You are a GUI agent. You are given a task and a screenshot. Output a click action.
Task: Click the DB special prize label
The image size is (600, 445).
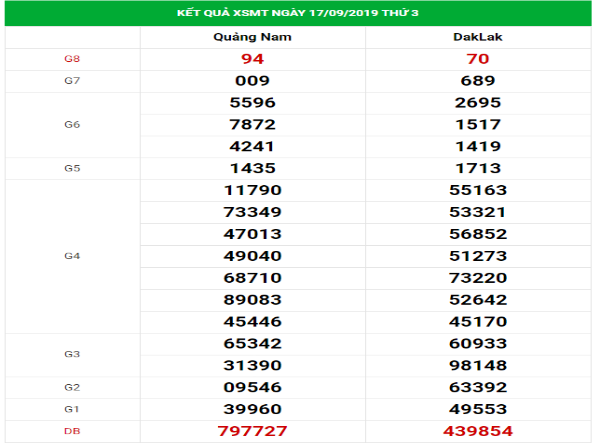click(72, 431)
